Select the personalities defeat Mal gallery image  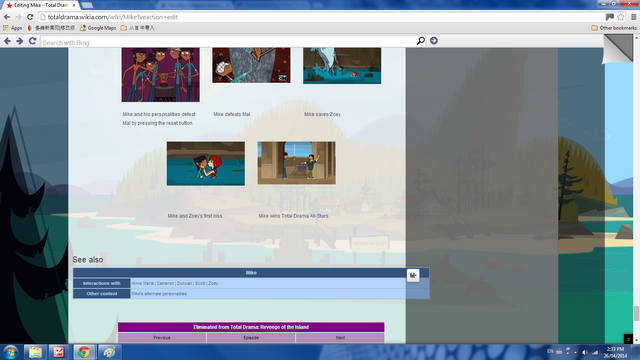(160, 75)
